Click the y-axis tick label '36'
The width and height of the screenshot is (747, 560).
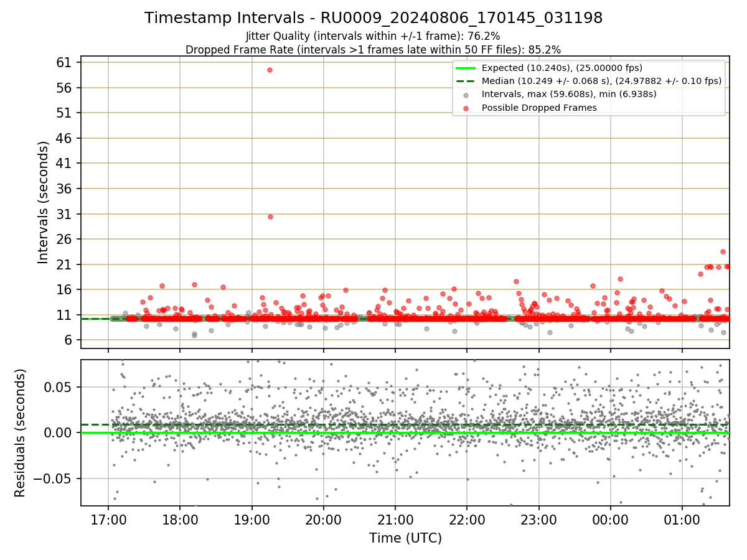point(65,189)
